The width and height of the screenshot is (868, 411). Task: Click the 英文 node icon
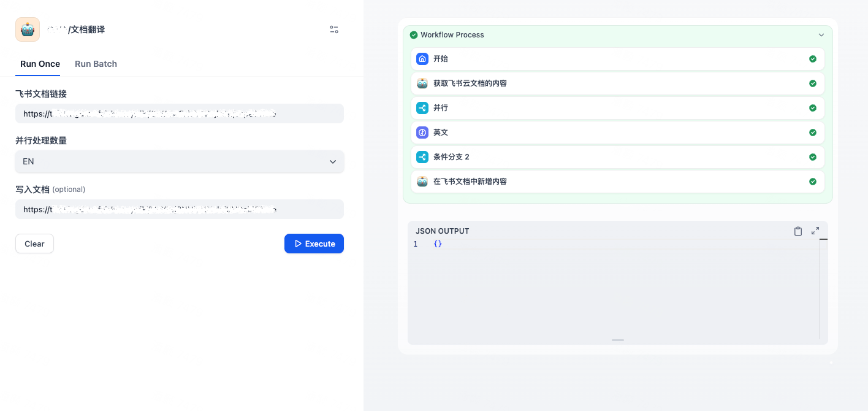click(422, 133)
